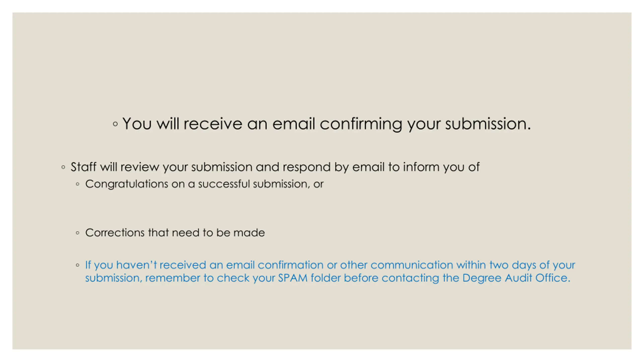Click the word "Congratulations"

(127, 184)
